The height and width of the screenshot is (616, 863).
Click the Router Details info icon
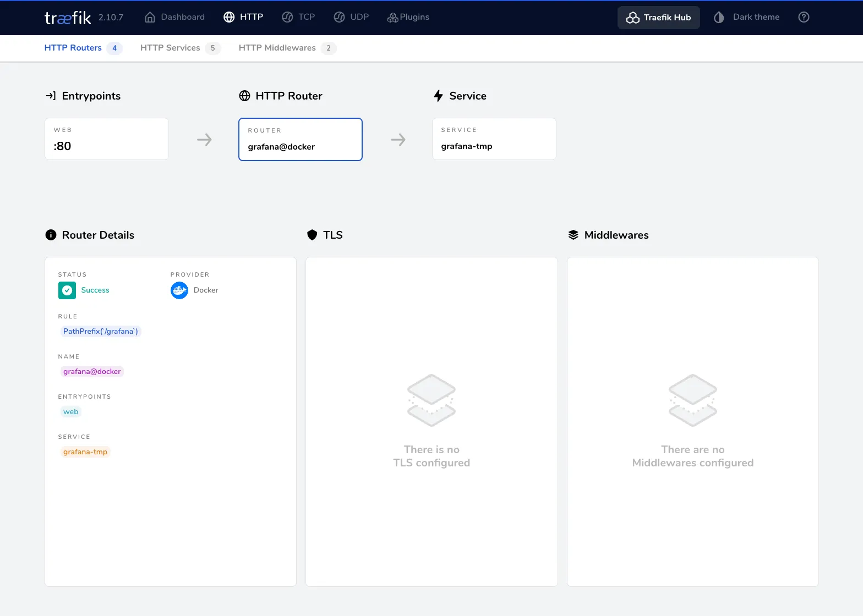tap(51, 235)
